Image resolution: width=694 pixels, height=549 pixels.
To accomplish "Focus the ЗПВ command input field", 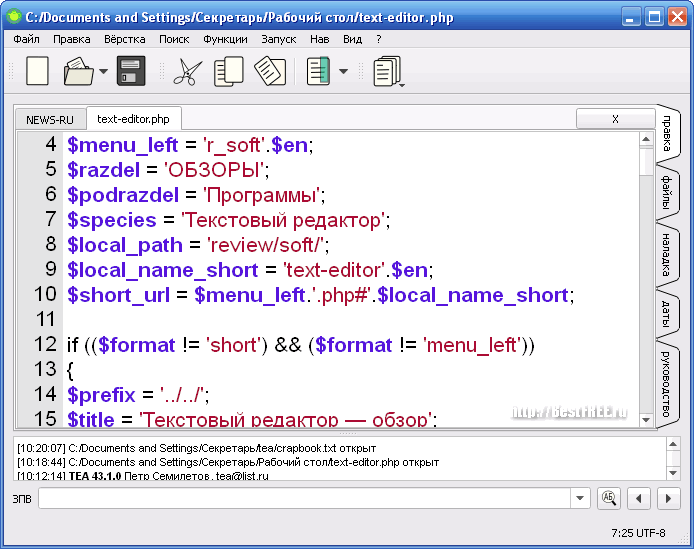I will pyautogui.click(x=304, y=499).
